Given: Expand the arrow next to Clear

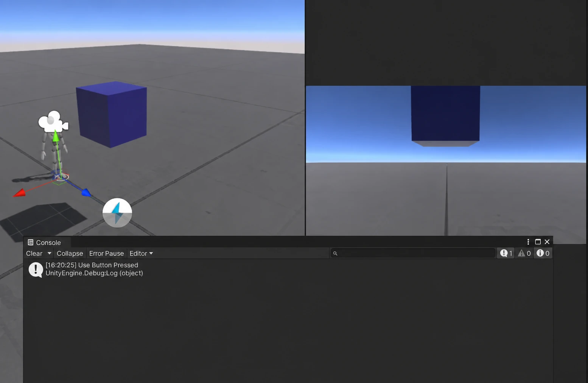Looking at the screenshot, I should (49, 253).
